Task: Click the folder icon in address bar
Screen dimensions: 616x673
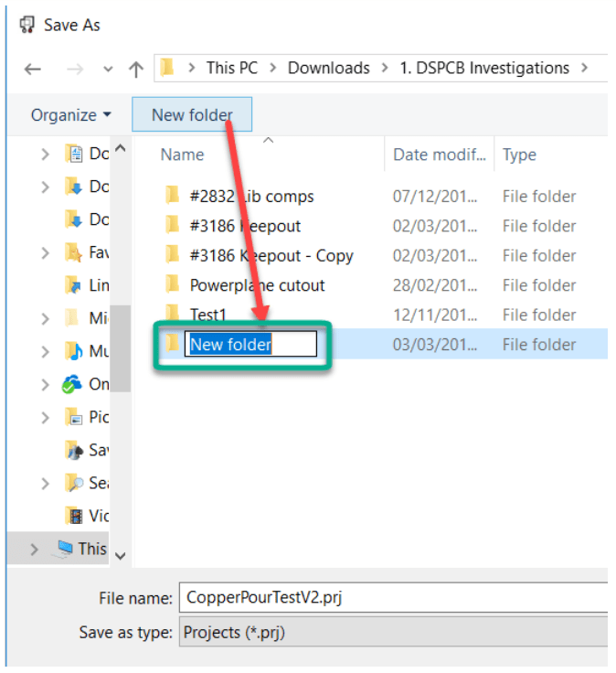Action: click(167, 68)
